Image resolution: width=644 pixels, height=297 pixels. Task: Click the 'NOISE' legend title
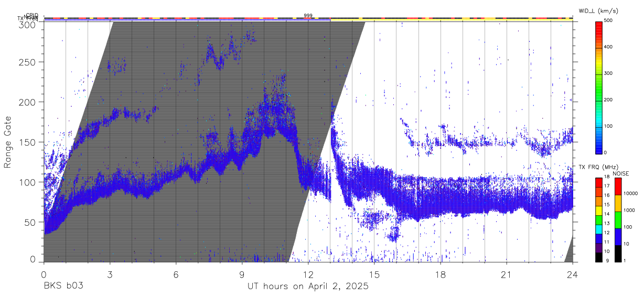(621, 173)
